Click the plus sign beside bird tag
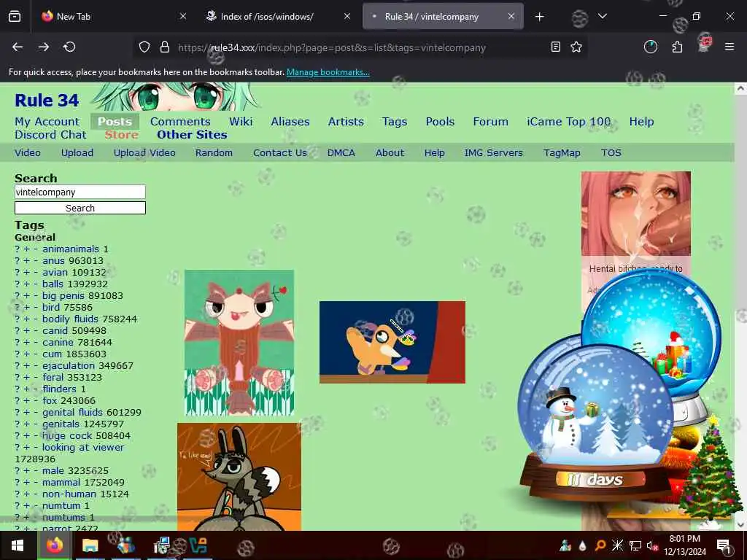Image resolution: width=747 pixels, height=560 pixels. pyautogui.click(x=27, y=308)
